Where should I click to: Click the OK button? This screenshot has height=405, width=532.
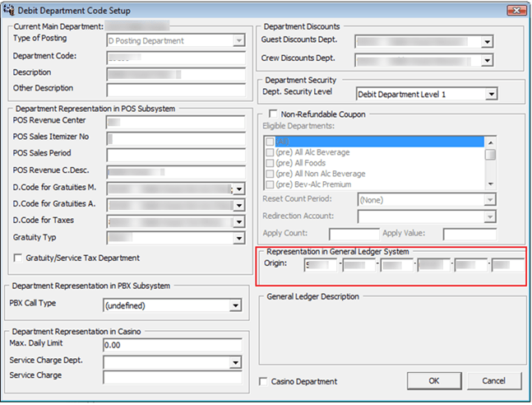(434, 381)
